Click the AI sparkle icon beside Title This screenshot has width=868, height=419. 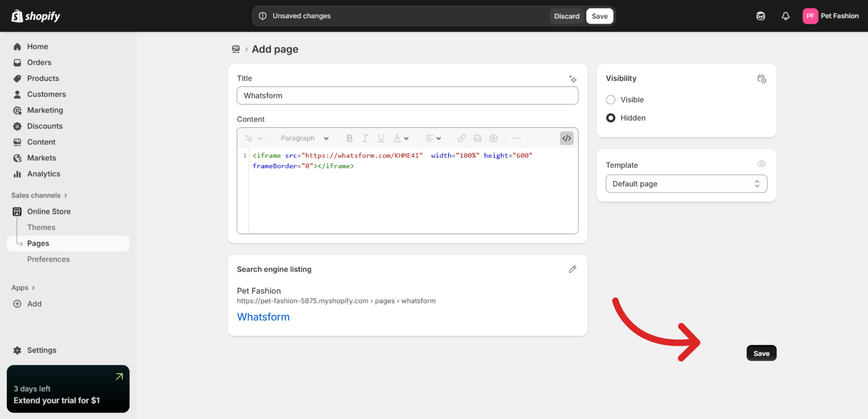tap(573, 79)
